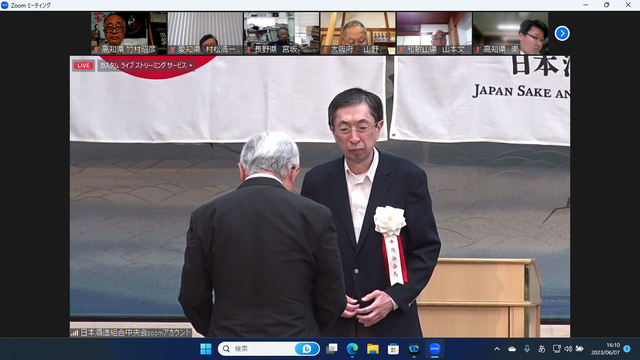Viewport: 640px width, 360px height.
Task: Open Microsoft Store from the taskbar
Action: (393, 349)
